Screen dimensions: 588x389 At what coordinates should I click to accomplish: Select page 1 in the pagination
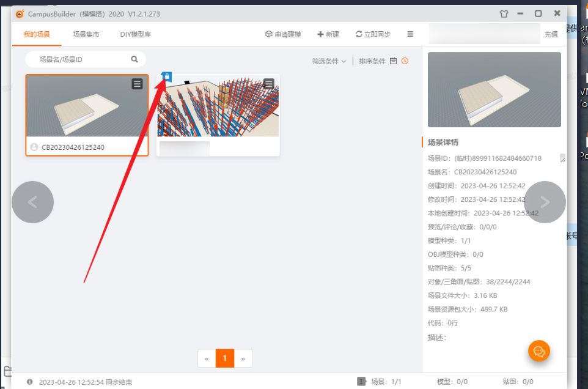pyautogui.click(x=225, y=358)
